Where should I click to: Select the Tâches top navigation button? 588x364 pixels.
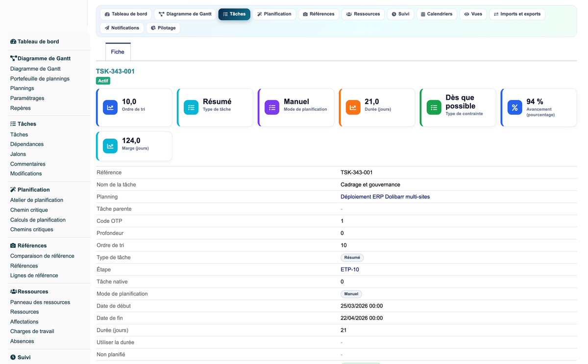[x=234, y=14]
